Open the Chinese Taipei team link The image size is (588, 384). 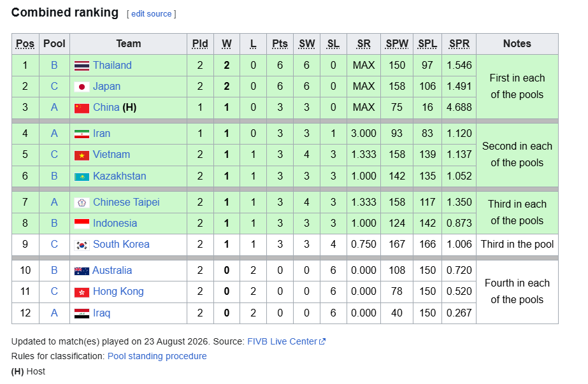(x=126, y=202)
